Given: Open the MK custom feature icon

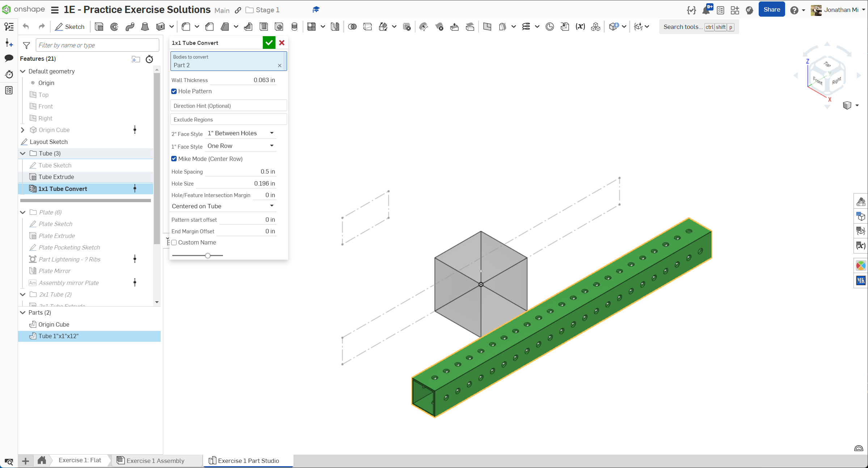Looking at the screenshot, I should (861, 280).
